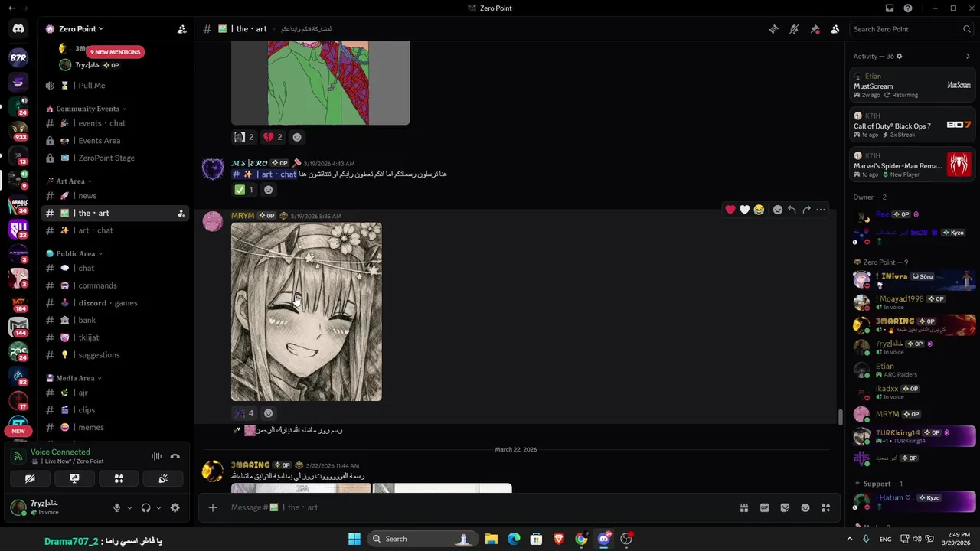Open microphone input options arrow
Image resolution: width=980 pixels, height=551 pixels.
pyautogui.click(x=129, y=507)
